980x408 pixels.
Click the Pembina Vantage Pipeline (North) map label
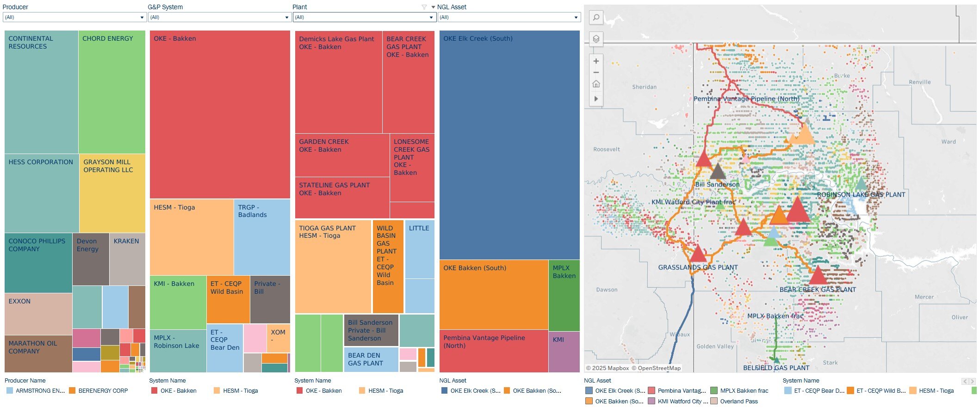pos(746,99)
